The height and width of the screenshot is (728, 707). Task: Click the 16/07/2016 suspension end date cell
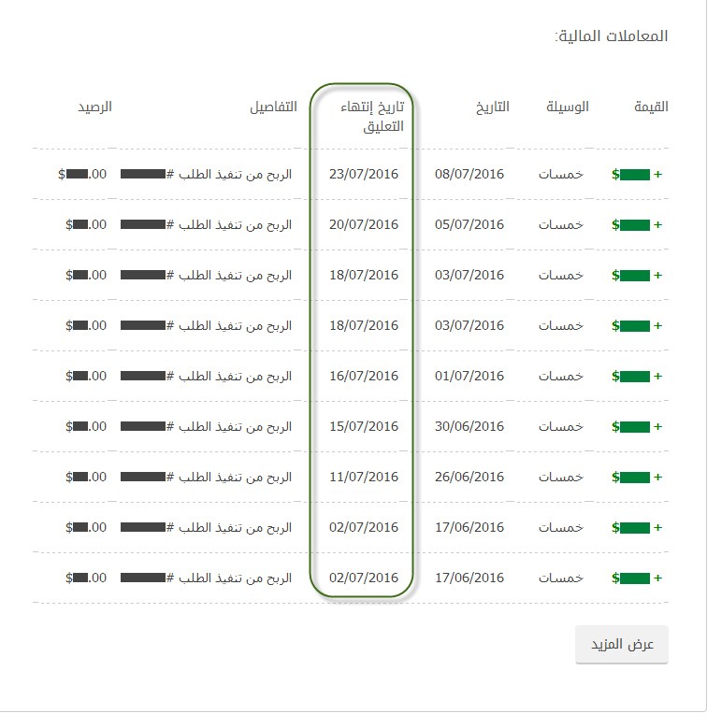click(364, 376)
